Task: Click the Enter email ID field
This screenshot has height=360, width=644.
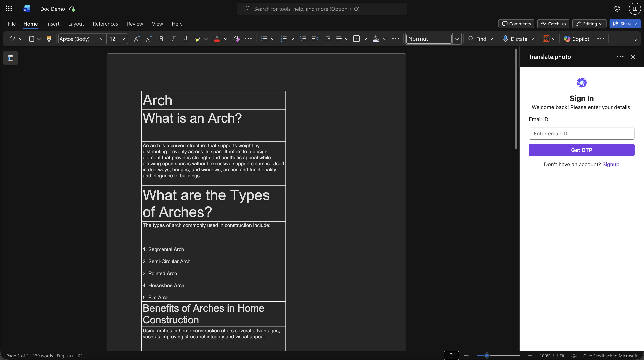Action: pyautogui.click(x=581, y=134)
